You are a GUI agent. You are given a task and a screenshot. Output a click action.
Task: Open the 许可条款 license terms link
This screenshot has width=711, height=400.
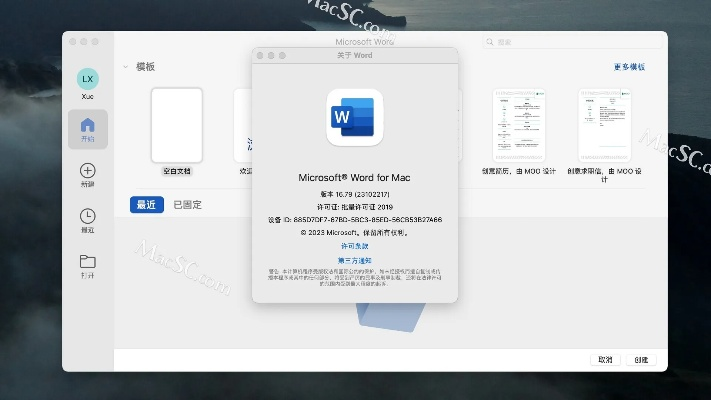tap(355, 245)
